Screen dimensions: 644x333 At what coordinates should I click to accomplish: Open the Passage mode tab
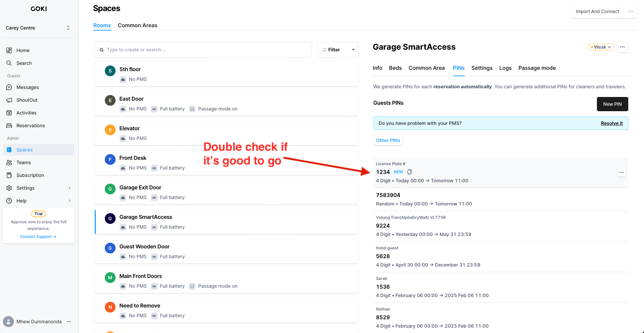tap(537, 68)
